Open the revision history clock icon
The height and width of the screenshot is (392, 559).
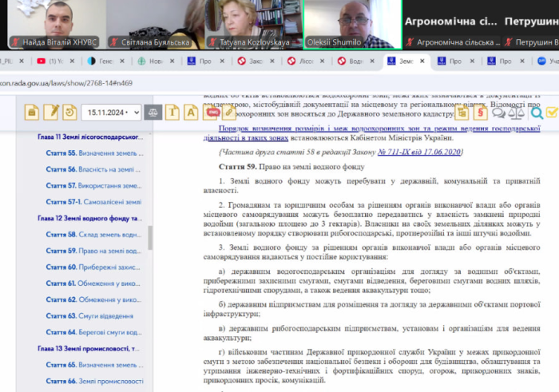(70, 113)
